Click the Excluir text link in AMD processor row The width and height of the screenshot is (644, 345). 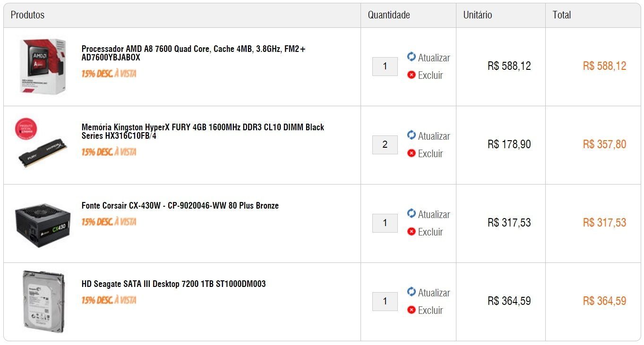(x=430, y=75)
